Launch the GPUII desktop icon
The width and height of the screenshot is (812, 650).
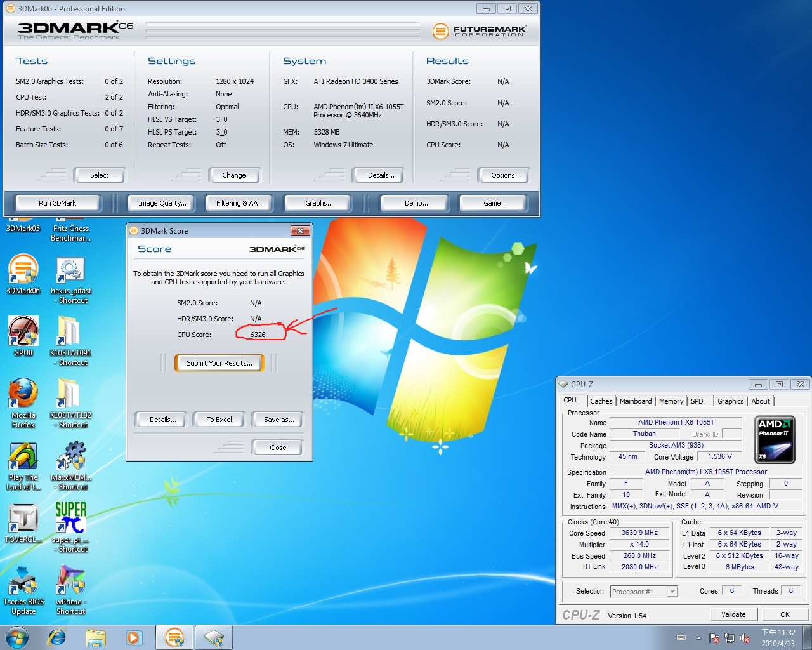pyautogui.click(x=23, y=336)
